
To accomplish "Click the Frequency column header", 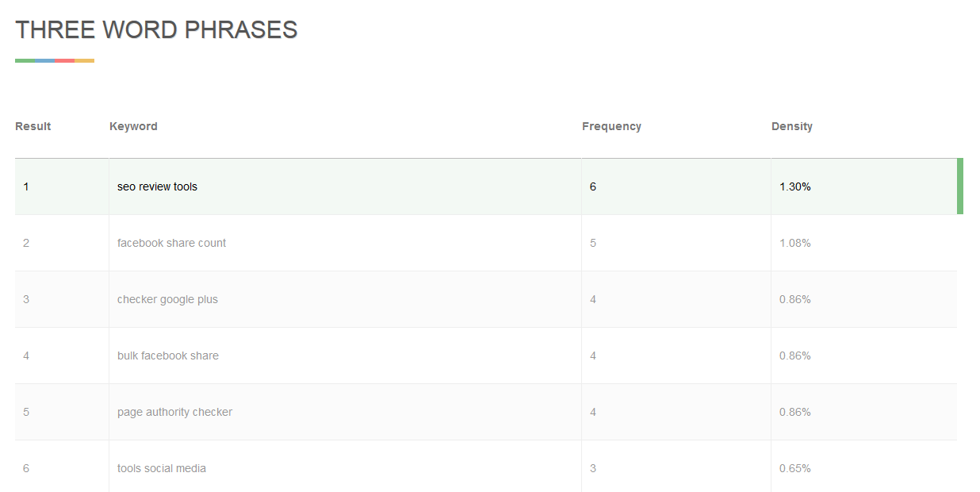I will click(611, 126).
